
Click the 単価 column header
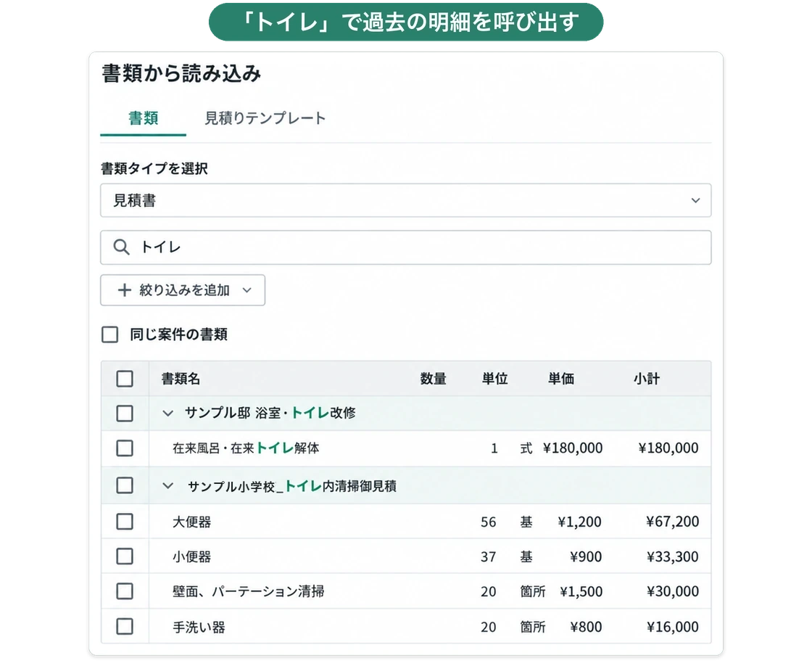coord(561,379)
